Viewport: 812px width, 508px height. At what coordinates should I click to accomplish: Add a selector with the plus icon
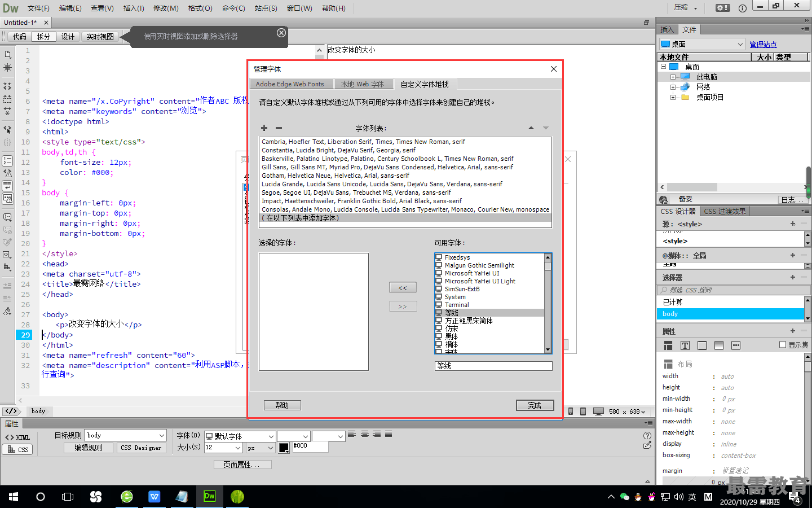[x=793, y=277]
